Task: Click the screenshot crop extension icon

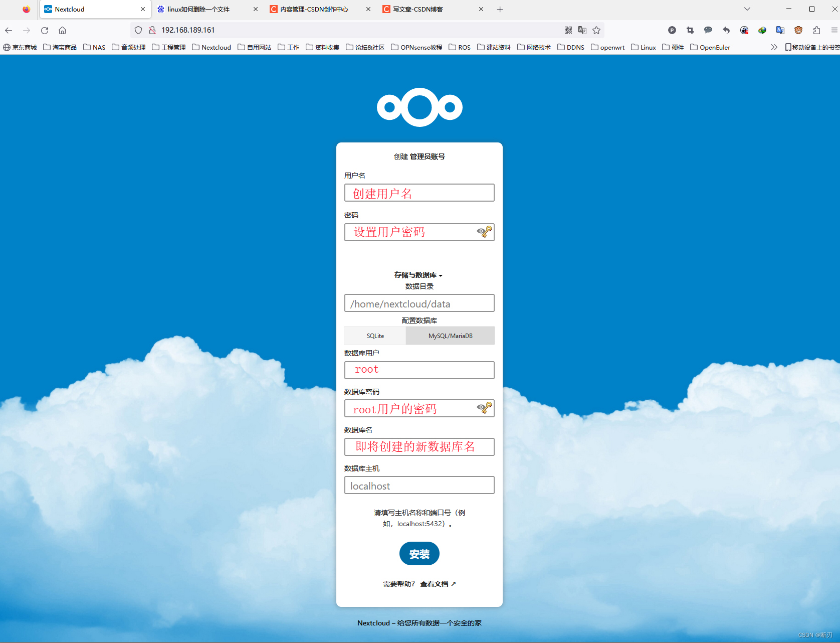Action: coord(690,31)
